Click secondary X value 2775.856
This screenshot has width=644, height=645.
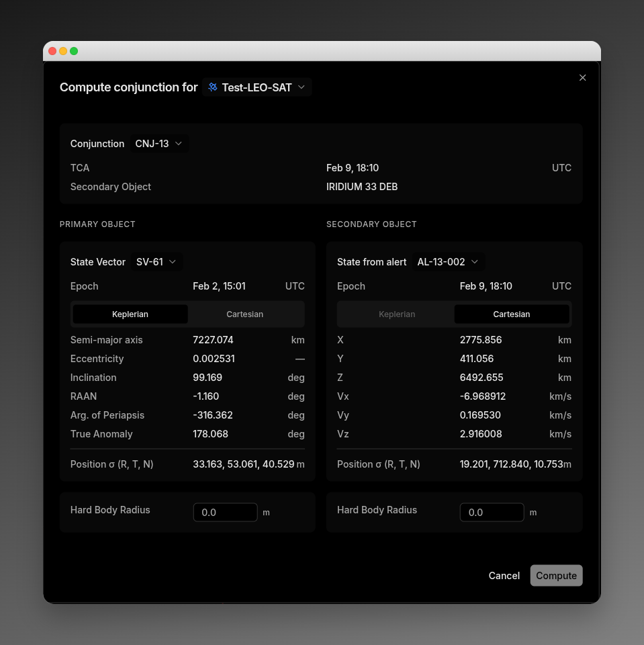(x=481, y=340)
